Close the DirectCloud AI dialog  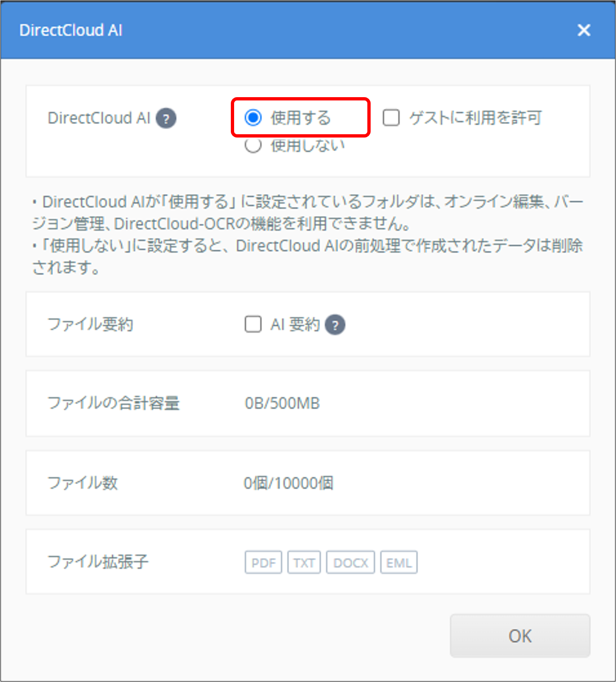[x=584, y=30]
